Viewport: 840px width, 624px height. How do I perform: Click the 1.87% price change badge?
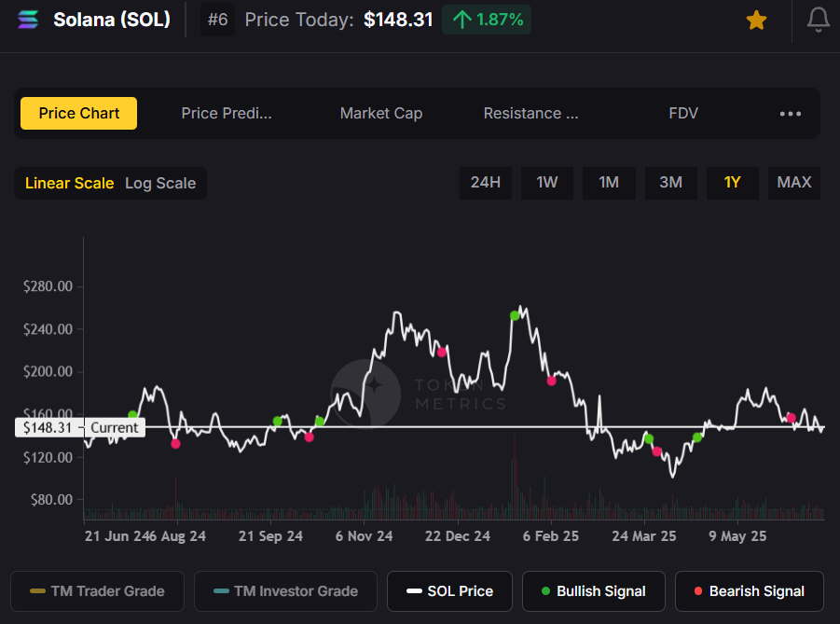coord(487,20)
